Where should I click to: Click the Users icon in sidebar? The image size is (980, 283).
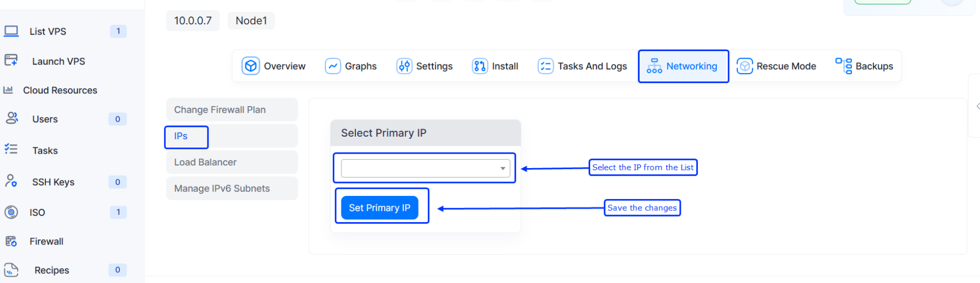[12, 119]
